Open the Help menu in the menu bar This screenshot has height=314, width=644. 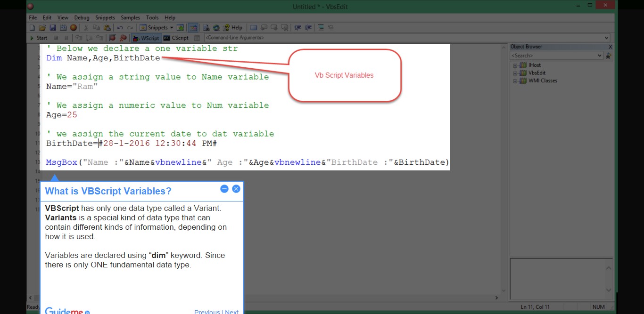click(x=170, y=17)
